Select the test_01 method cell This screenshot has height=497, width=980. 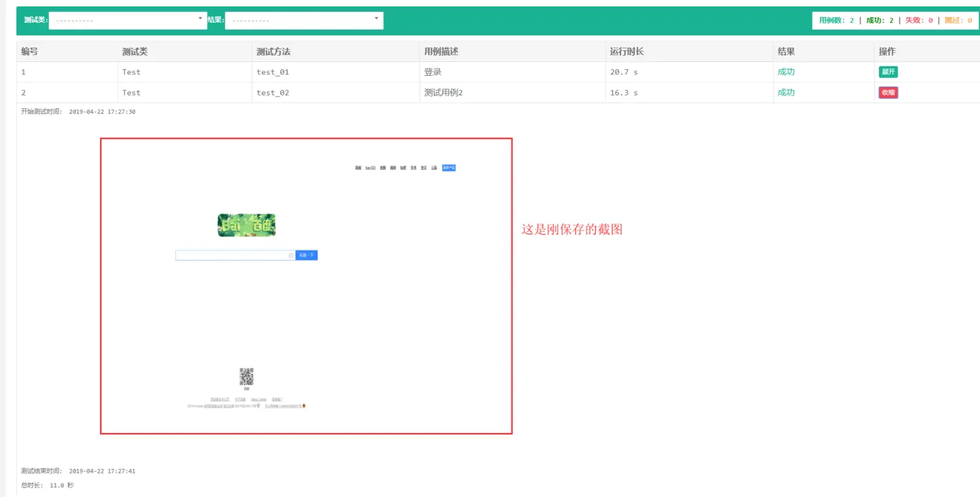tap(336, 72)
